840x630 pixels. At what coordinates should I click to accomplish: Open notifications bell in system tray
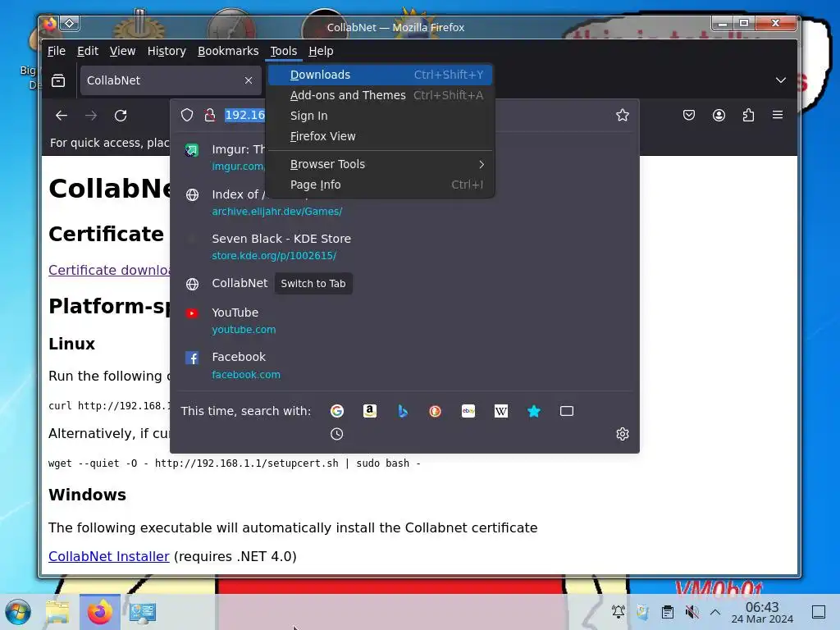619,612
